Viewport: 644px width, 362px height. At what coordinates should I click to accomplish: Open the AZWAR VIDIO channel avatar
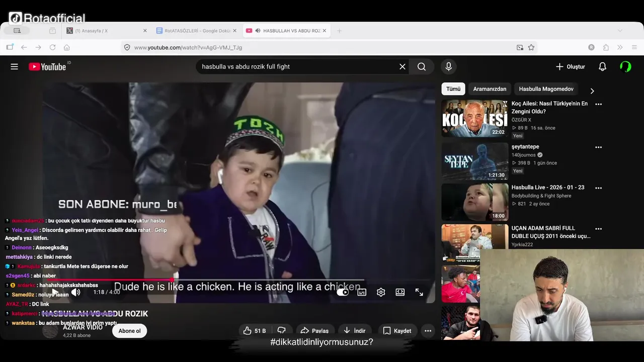(50, 331)
